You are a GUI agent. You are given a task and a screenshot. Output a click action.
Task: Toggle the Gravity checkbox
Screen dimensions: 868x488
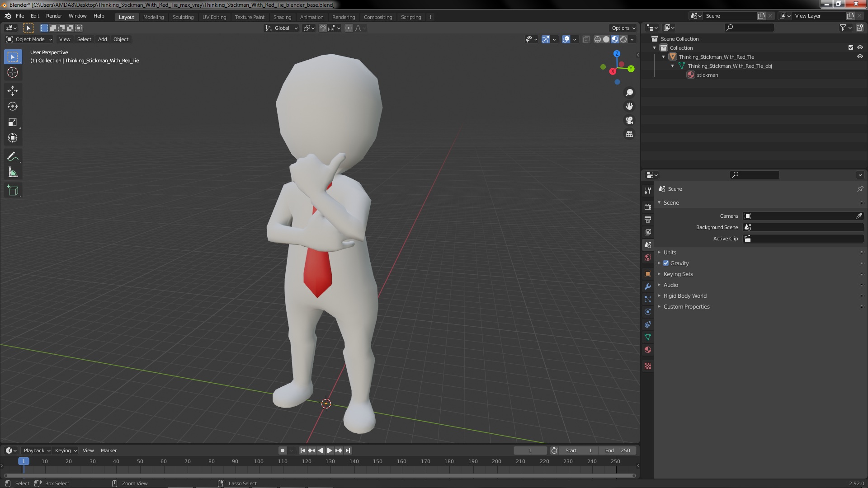(x=666, y=263)
